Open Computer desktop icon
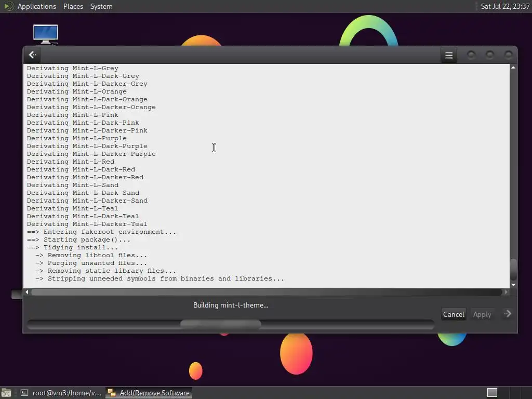The image size is (532, 399). 46,34
